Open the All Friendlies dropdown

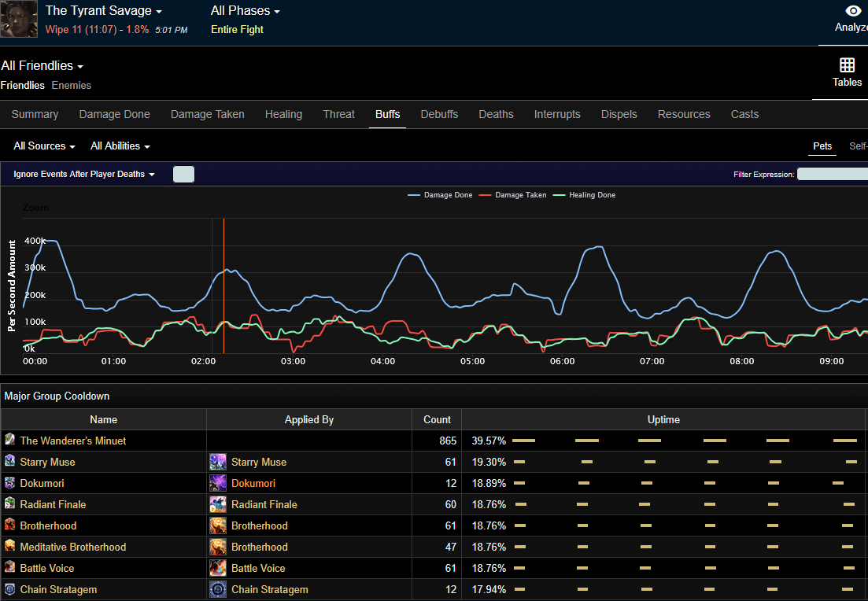coord(42,66)
